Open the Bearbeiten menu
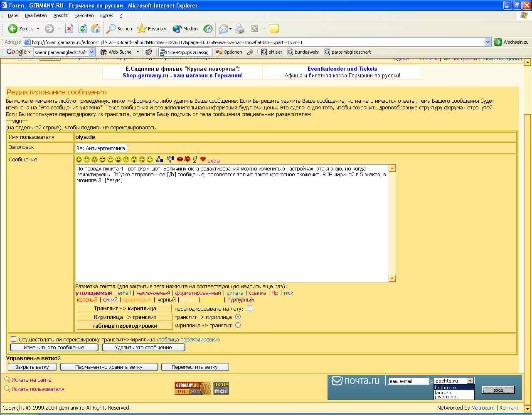 36,15
